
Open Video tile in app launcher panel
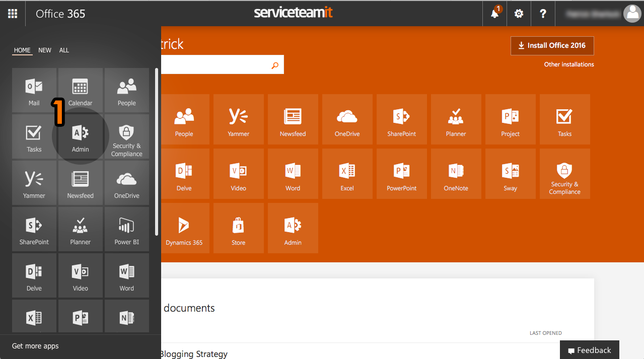[81, 275]
